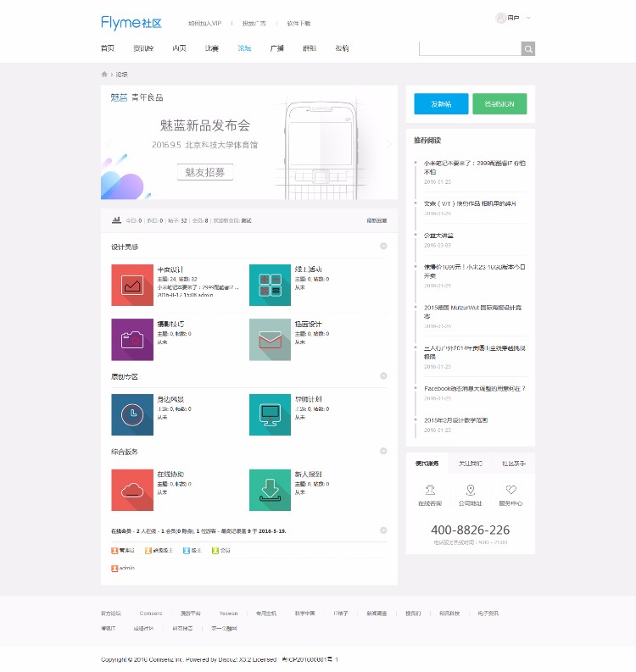The image size is (636, 672).
Task: Open the 线上活动 forum title
Action: (x=309, y=269)
